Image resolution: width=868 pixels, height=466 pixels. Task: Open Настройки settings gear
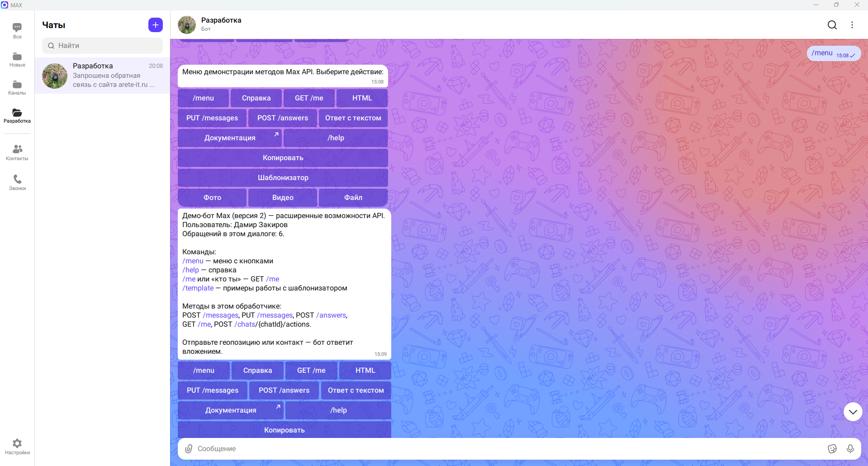click(17, 447)
